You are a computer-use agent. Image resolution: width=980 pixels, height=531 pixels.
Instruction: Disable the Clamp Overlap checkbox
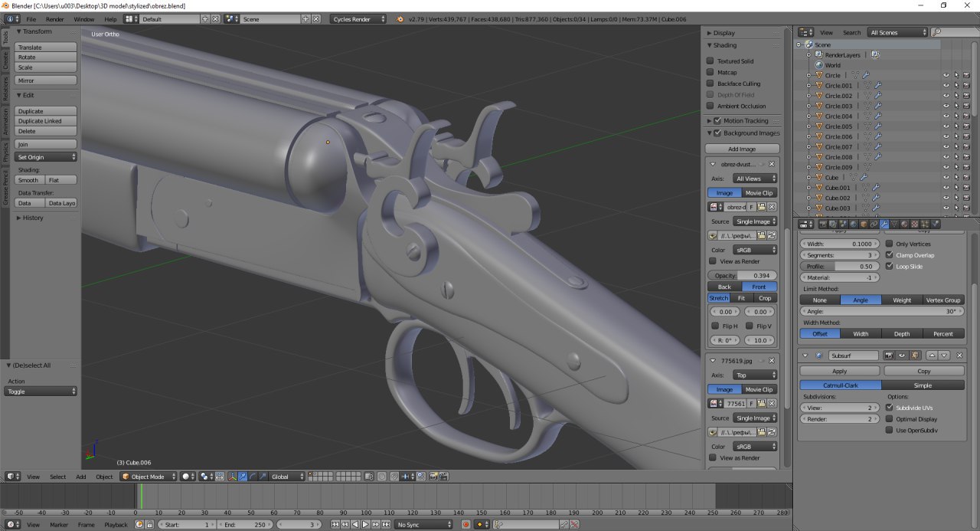(889, 255)
